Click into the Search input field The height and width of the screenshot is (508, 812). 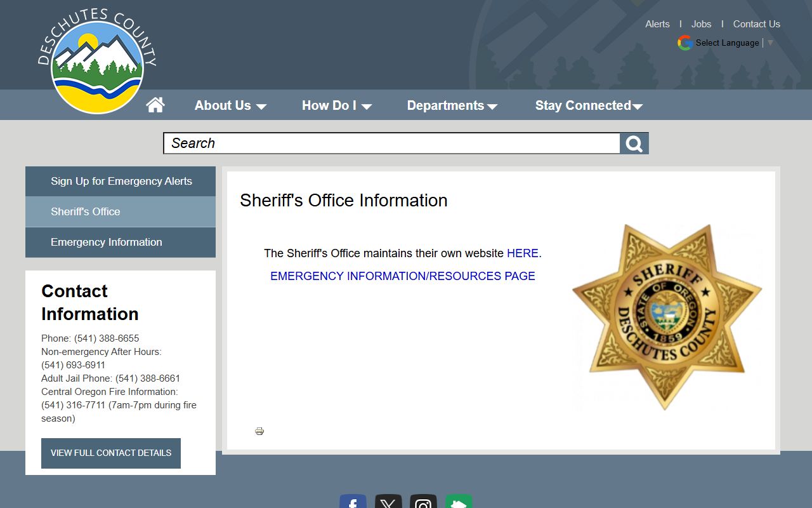(392, 144)
